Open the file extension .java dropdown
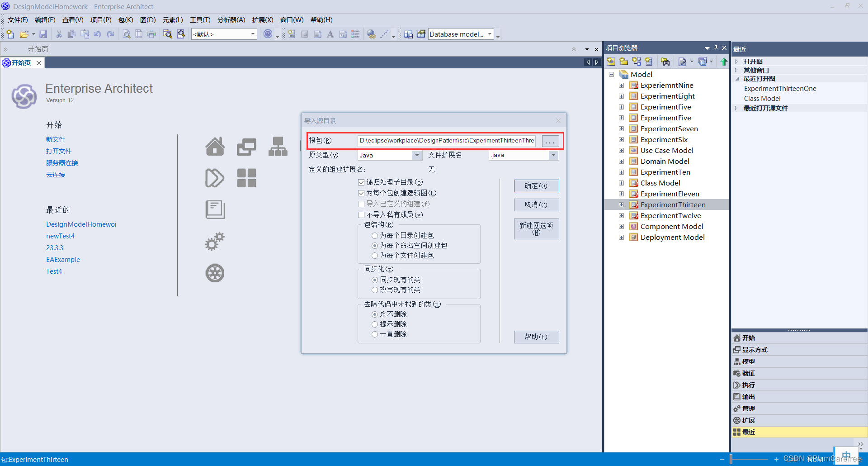Viewport: 868px width, 466px height. [553, 155]
